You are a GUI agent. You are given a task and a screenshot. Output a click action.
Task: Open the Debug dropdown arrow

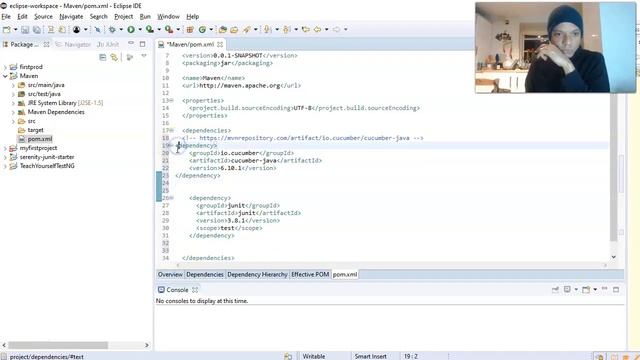[121, 29]
